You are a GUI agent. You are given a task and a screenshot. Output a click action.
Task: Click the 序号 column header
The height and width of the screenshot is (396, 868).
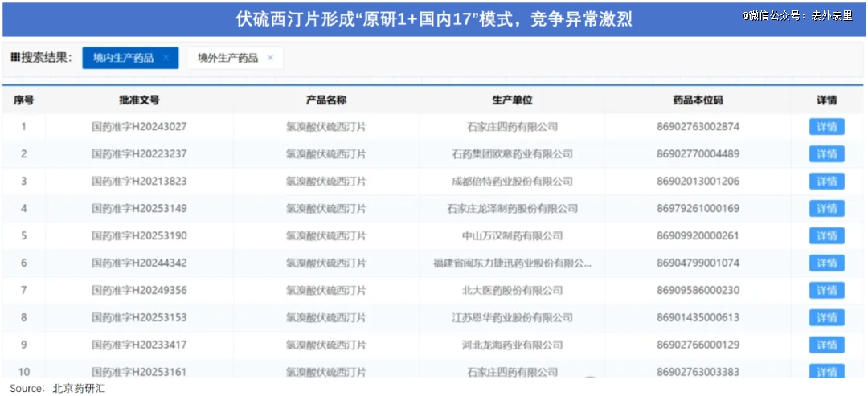(24, 100)
